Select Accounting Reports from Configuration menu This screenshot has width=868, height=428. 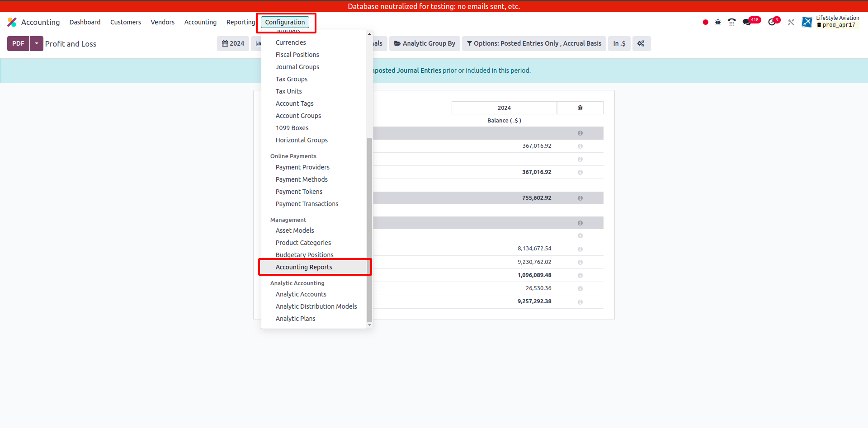[x=304, y=267]
